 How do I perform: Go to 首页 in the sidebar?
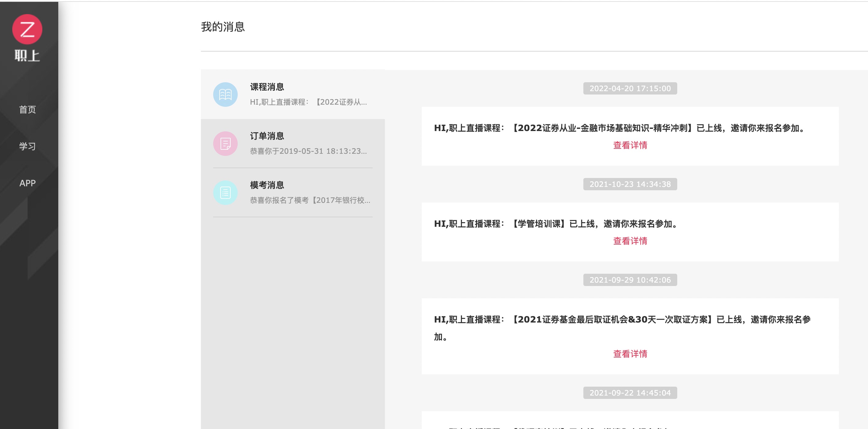coord(28,110)
